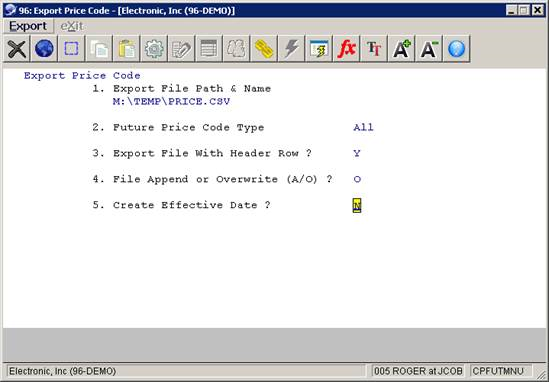549x382 pixels.
Task: Click the Future Price Code Type label
Action: click(x=188, y=127)
